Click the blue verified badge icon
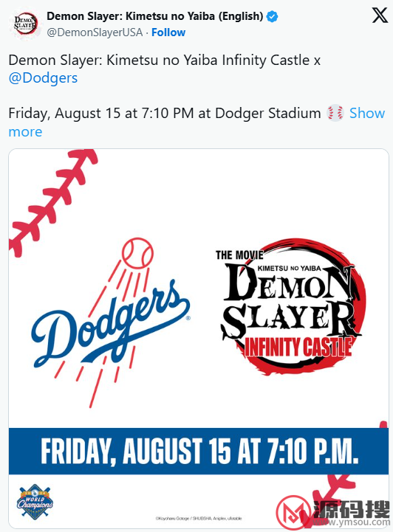Screen dimensions: 393x532 coord(272,16)
